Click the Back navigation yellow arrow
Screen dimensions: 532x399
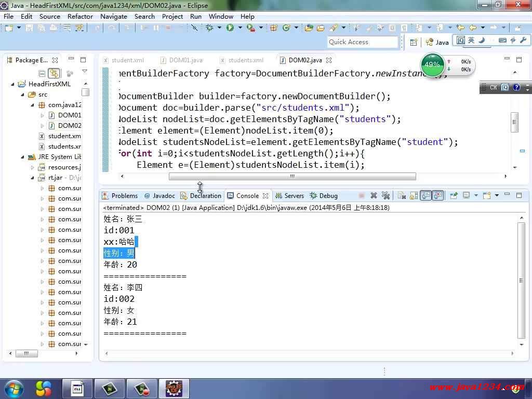(473, 28)
